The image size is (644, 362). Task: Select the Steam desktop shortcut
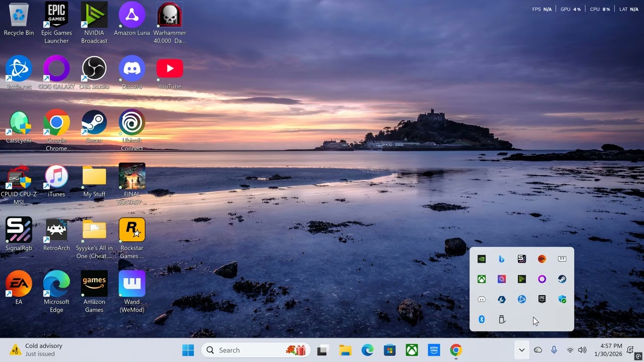tap(94, 127)
